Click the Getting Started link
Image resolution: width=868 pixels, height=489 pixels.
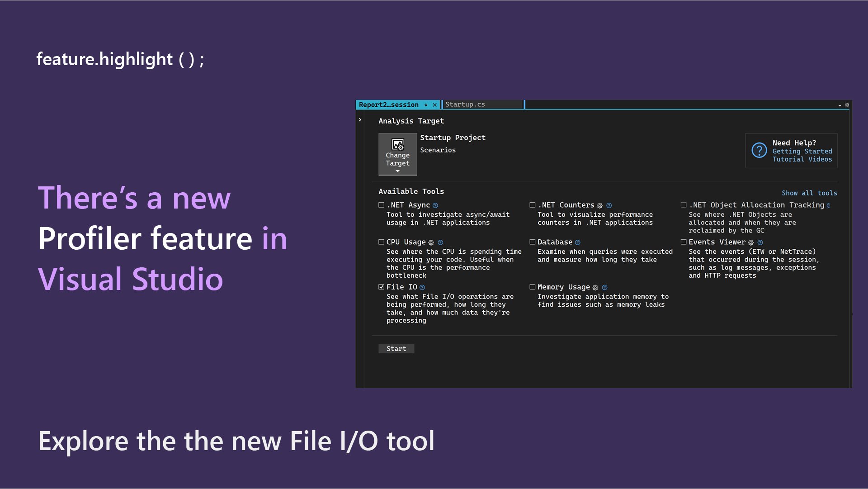click(802, 151)
